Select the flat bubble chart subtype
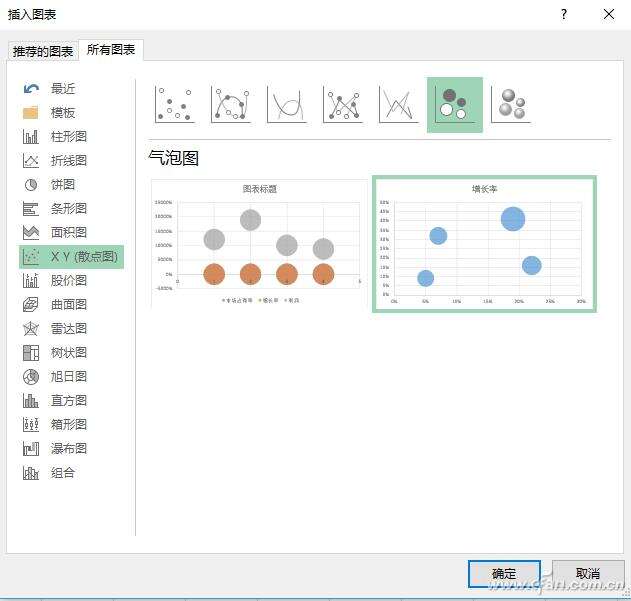 455,105
